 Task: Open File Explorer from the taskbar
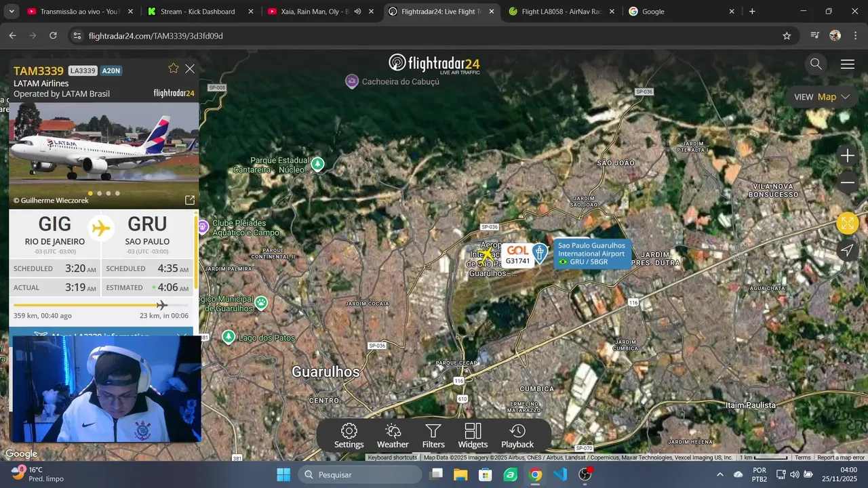point(460,474)
